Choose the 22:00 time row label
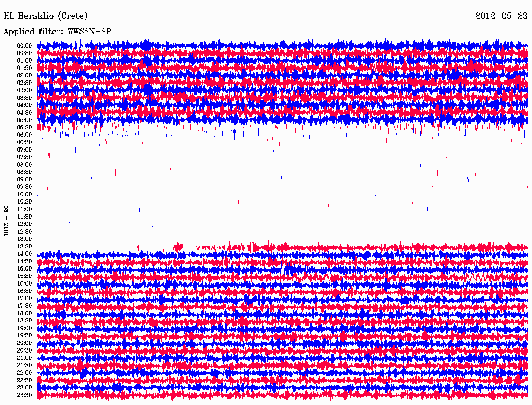The width and height of the screenshot is (532, 405). [24, 372]
